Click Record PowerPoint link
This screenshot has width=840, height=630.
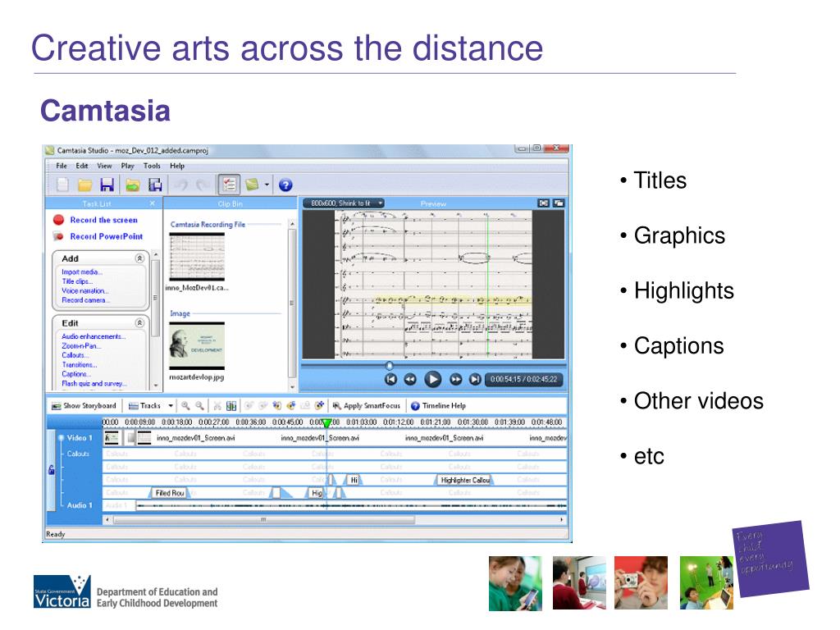click(106, 236)
